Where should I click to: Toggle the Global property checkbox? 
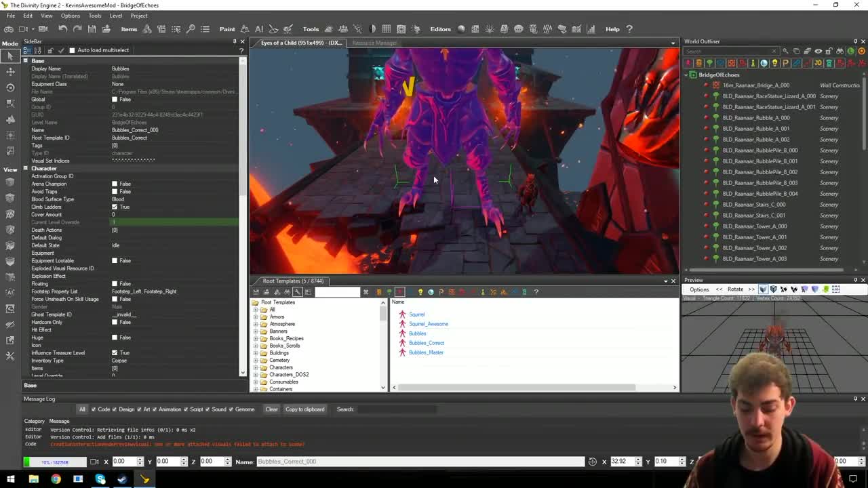(x=115, y=99)
